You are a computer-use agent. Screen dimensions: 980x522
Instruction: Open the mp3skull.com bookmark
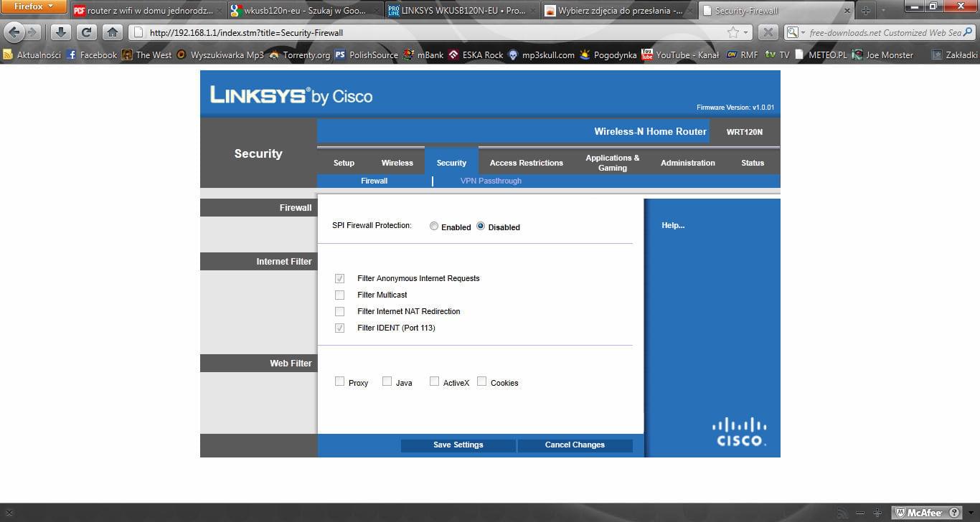(541, 54)
